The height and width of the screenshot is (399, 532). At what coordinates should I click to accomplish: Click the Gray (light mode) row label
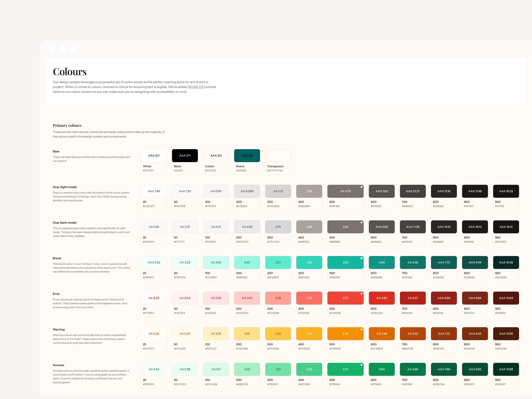tap(65, 187)
